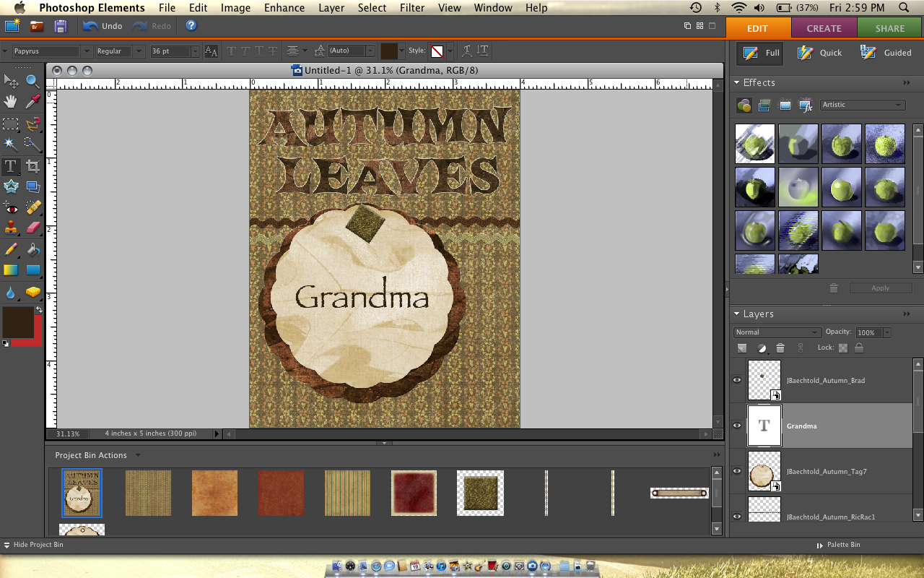Switch to Quick edit mode
The width and height of the screenshot is (924, 578).
pyautogui.click(x=820, y=53)
